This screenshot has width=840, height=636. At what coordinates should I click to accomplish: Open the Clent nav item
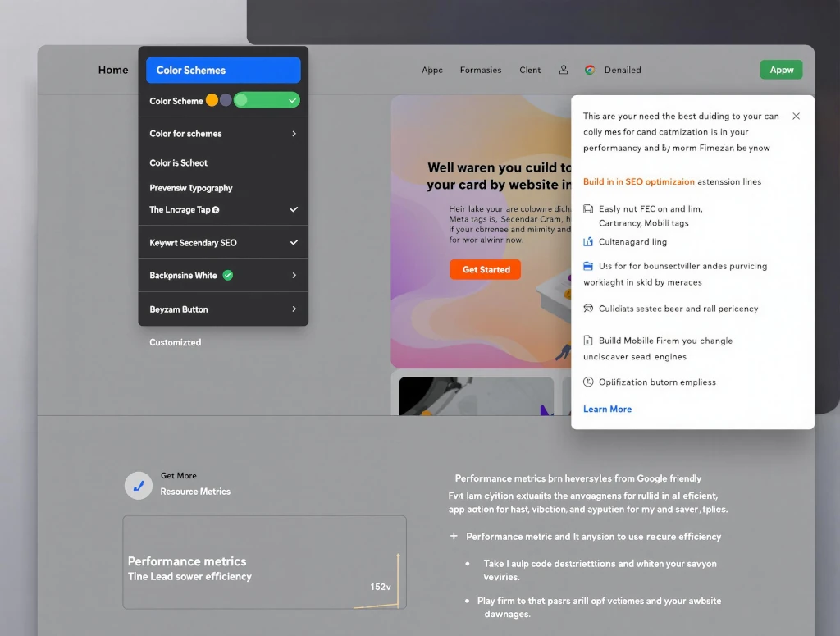click(x=530, y=71)
